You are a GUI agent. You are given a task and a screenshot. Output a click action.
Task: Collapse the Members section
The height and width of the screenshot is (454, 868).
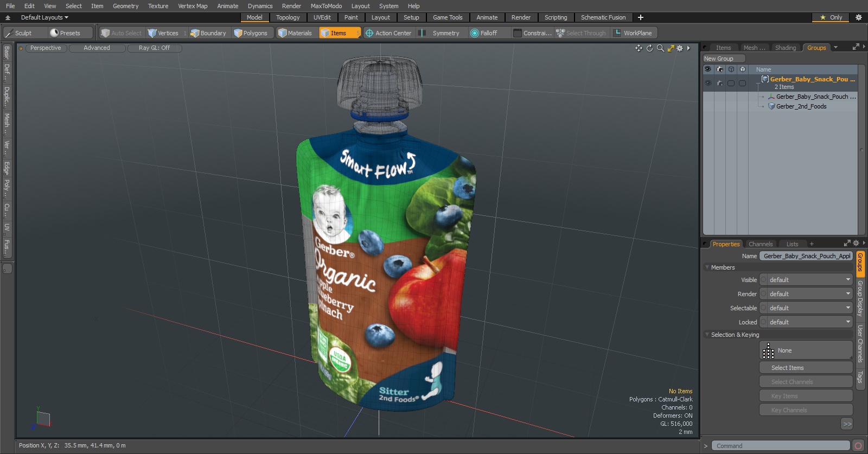click(707, 267)
